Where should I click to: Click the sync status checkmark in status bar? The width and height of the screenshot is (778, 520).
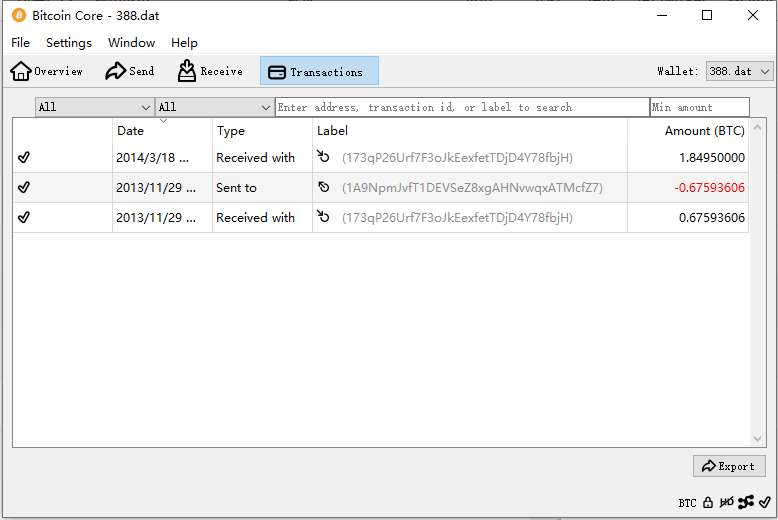point(765,503)
